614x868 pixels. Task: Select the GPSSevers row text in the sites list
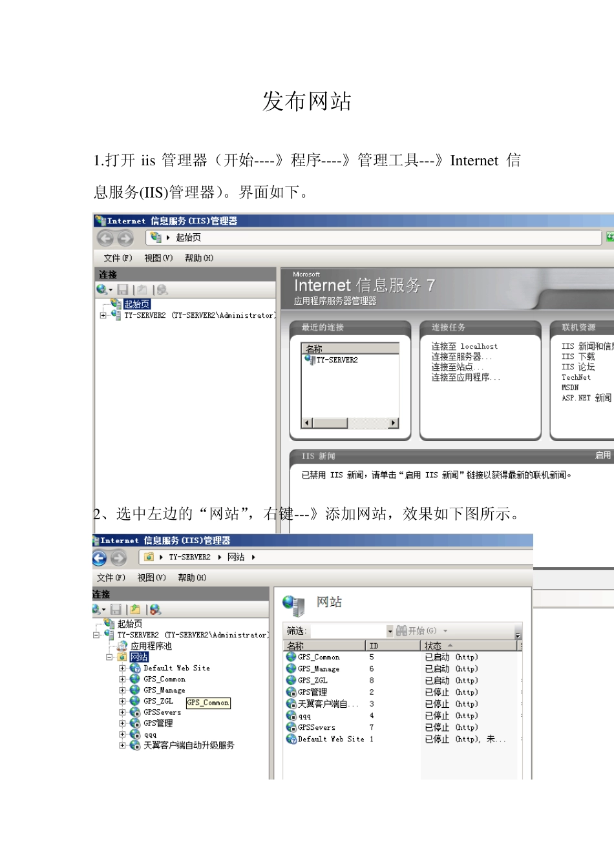click(x=317, y=727)
